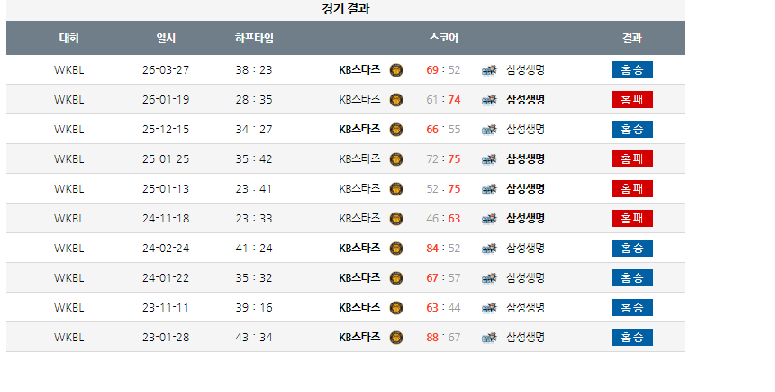Image resolution: width=775 pixels, height=392 pixels.
Task: Click the red 홈패 badge in the 72:75 row
Action: click(x=632, y=159)
